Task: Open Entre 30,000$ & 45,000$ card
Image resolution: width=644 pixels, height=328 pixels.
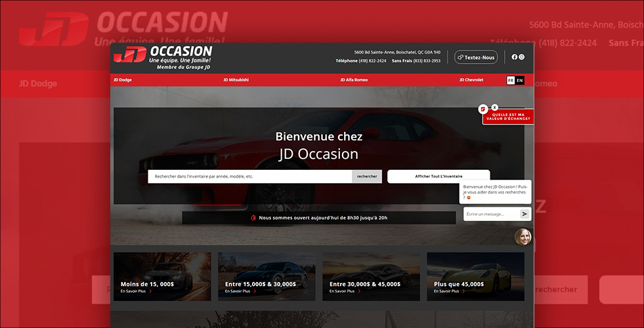Action: click(371, 277)
